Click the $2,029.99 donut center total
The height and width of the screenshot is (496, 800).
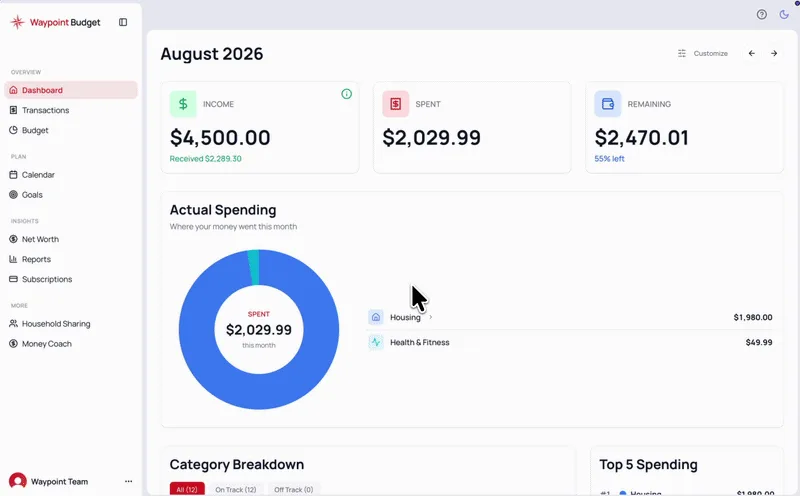[259, 330]
